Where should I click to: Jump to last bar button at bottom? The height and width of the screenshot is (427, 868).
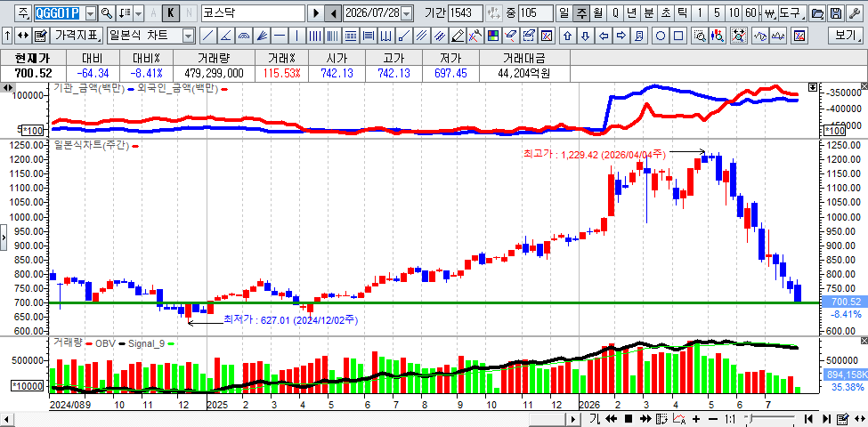coord(826,418)
